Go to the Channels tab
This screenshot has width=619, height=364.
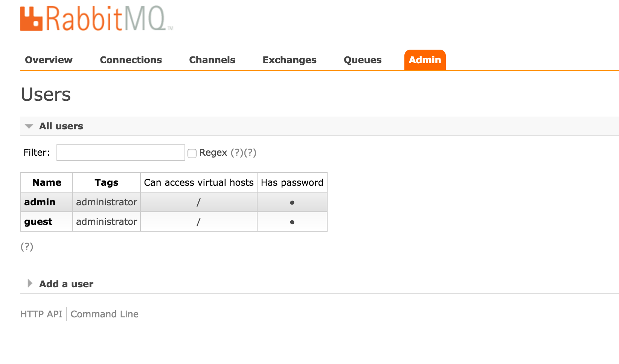coord(212,60)
